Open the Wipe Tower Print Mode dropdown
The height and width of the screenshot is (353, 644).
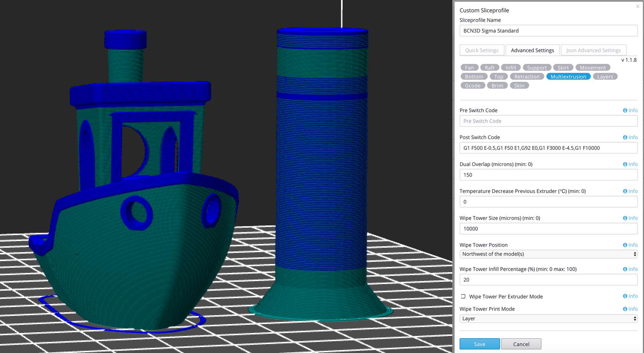tap(548, 319)
